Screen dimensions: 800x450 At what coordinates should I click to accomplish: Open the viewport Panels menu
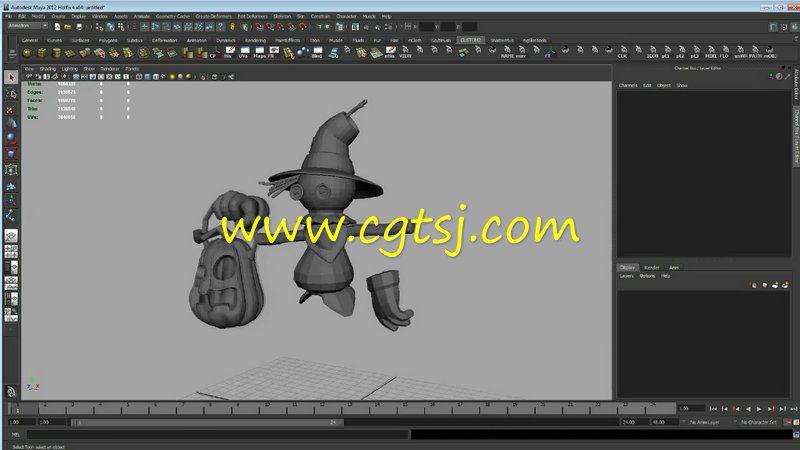click(x=132, y=69)
